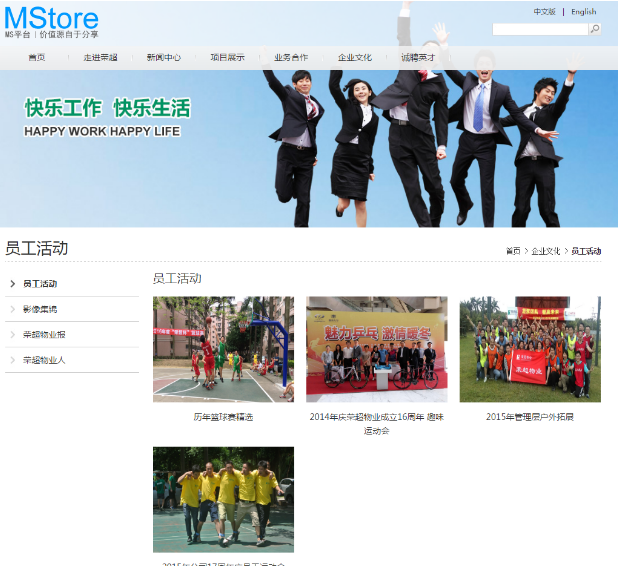
Task: Open the basketball game photo thumbnail
Action: pyautogui.click(x=223, y=349)
